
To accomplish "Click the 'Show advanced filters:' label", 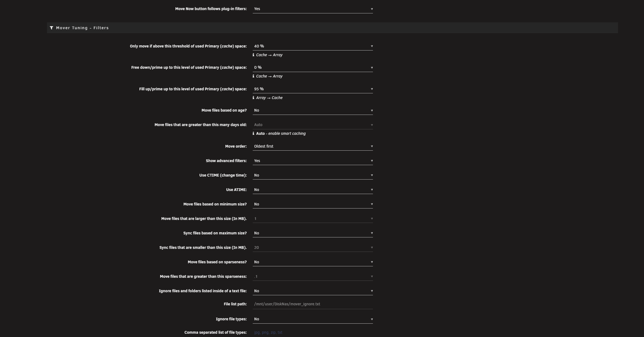I will point(226,161).
